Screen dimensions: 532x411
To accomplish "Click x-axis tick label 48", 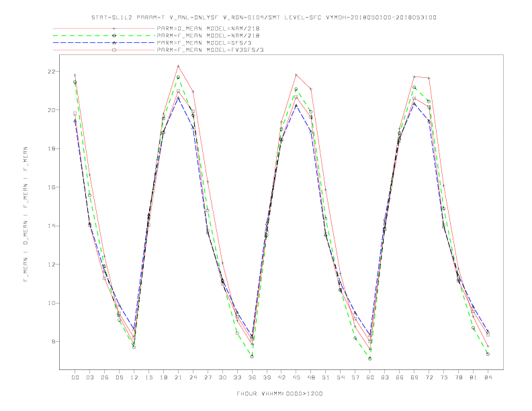I will coord(311,377).
